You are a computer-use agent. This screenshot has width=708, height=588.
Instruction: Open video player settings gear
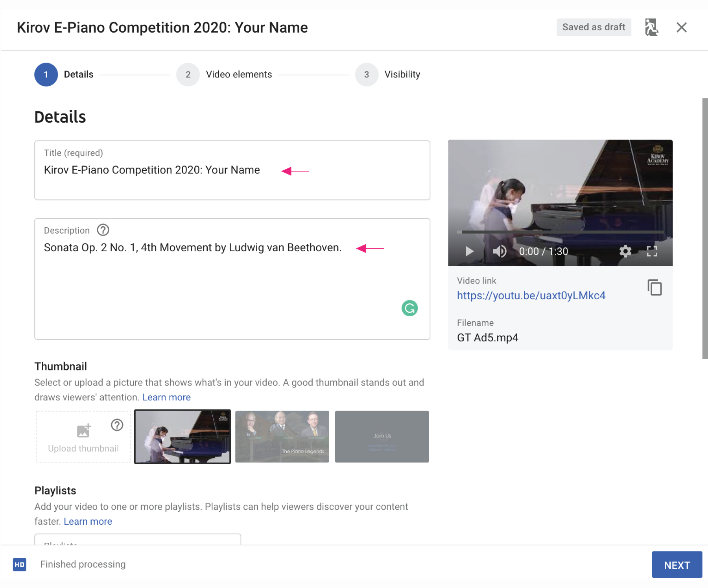point(625,251)
